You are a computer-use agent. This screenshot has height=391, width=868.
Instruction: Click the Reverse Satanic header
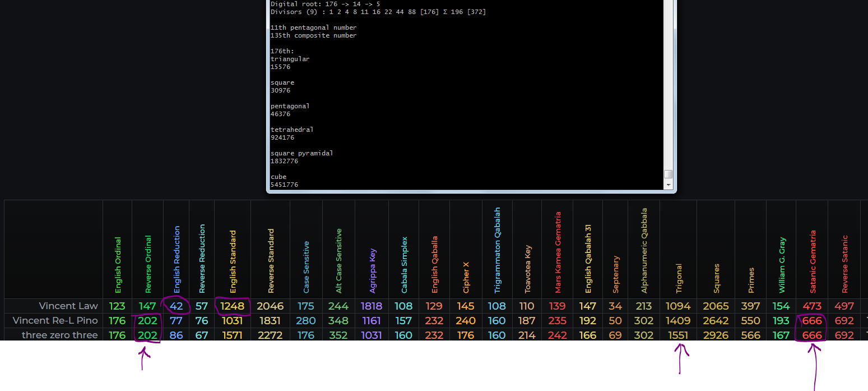tap(844, 264)
